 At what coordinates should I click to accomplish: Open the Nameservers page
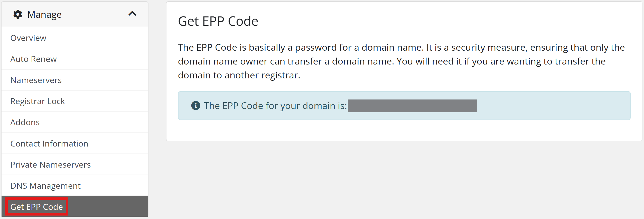pos(36,80)
